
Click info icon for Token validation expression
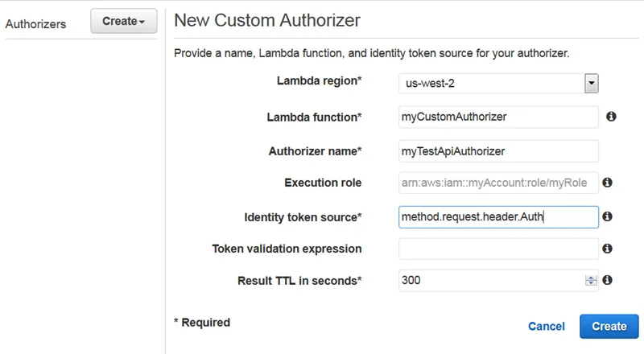click(608, 249)
